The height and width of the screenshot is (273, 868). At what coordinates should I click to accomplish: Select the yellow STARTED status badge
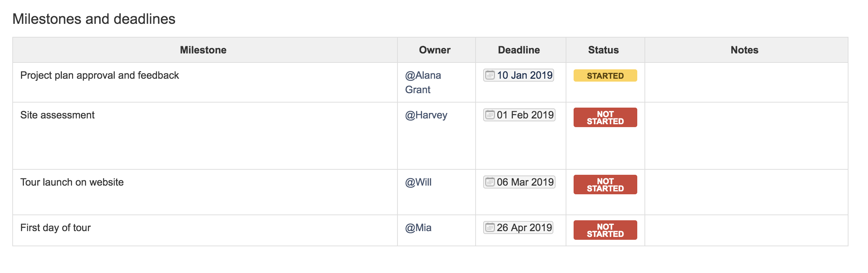(605, 75)
